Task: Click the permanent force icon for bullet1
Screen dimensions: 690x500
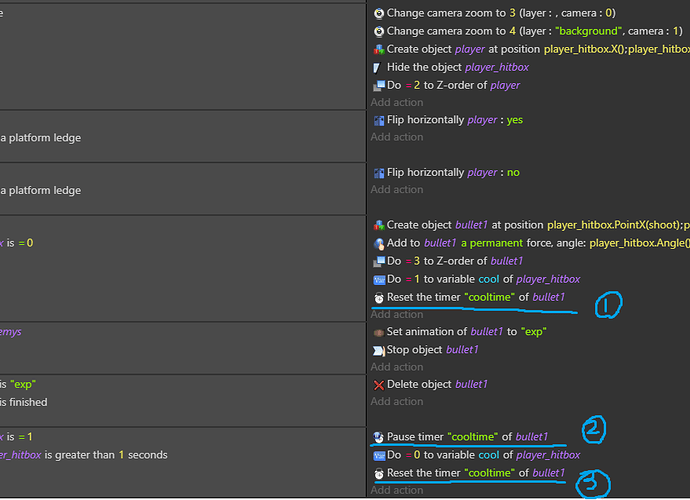Action: point(378,243)
